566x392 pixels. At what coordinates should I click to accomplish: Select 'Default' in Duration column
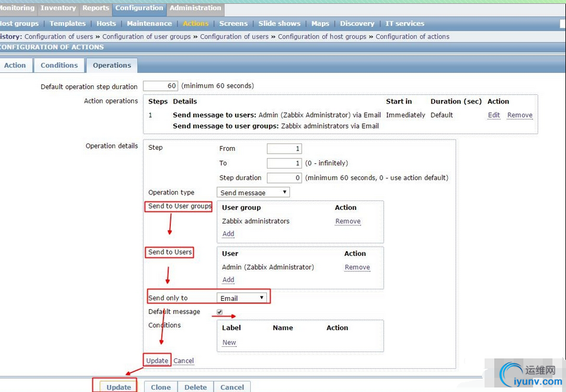point(441,115)
